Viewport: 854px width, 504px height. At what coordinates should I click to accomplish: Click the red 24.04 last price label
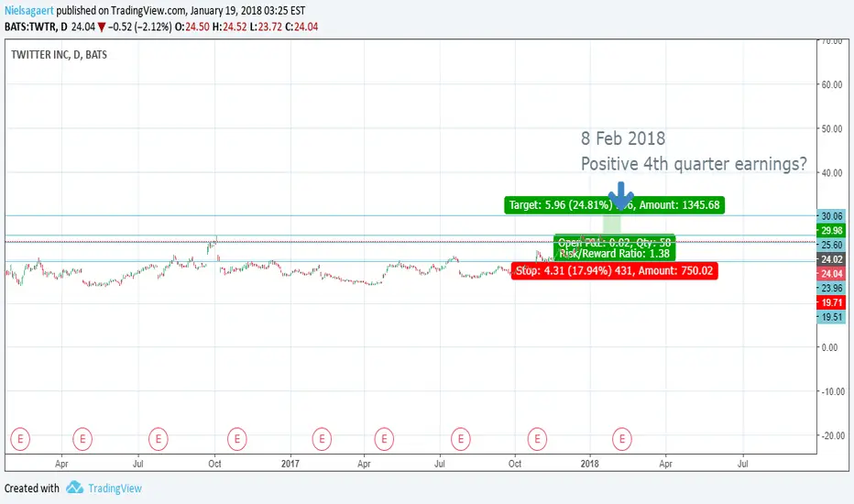(x=831, y=274)
